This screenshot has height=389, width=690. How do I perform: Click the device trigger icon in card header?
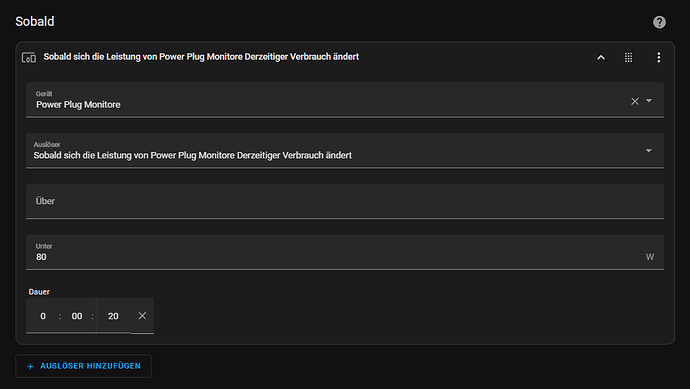29,57
